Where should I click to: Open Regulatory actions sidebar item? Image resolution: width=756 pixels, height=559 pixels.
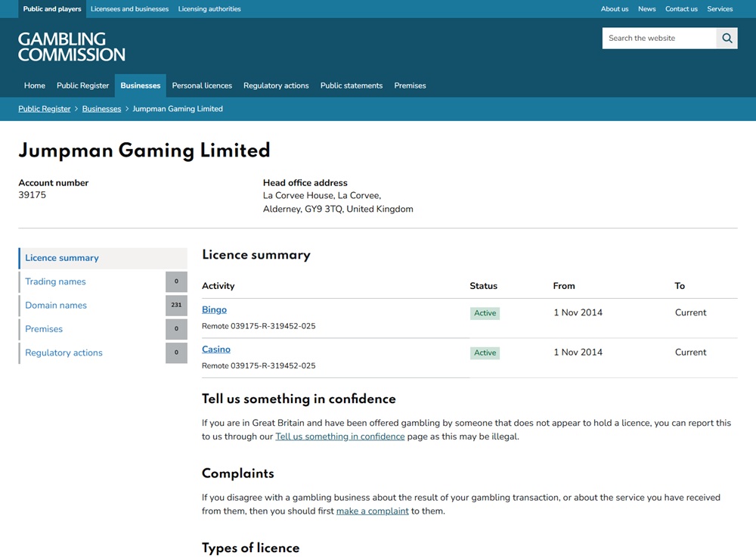click(64, 352)
